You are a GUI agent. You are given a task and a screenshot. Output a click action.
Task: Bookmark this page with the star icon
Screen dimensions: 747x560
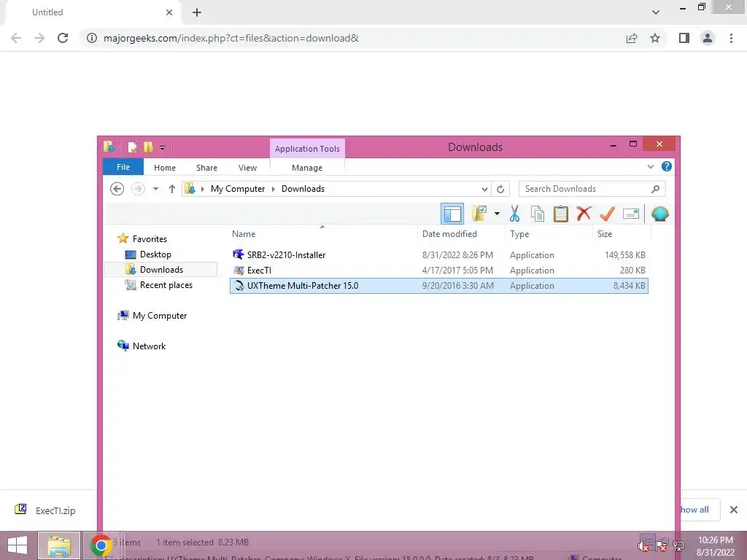click(x=655, y=38)
